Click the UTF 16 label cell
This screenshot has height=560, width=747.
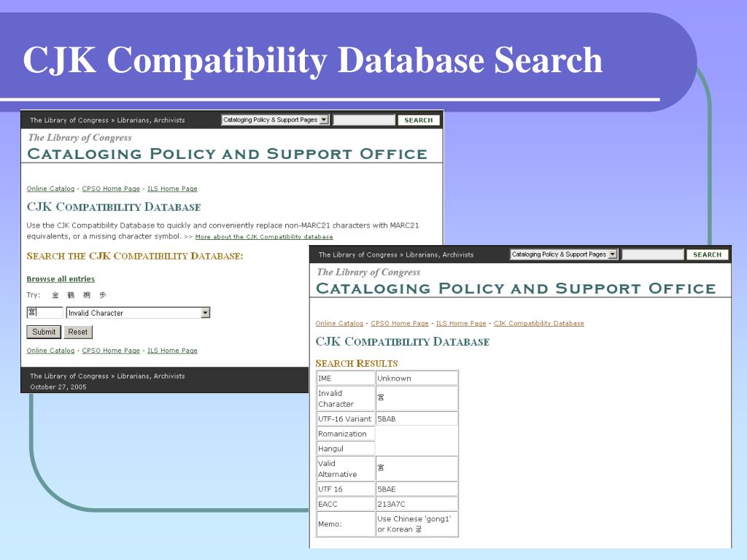click(x=346, y=489)
